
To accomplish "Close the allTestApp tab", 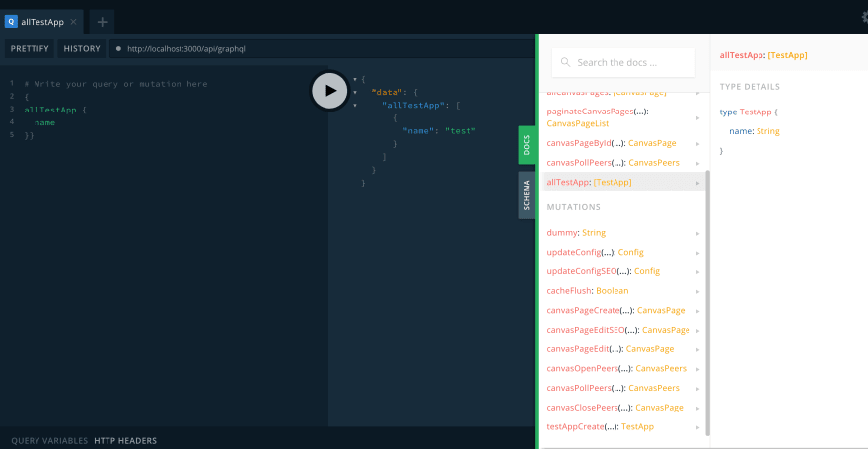I will tap(73, 22).
